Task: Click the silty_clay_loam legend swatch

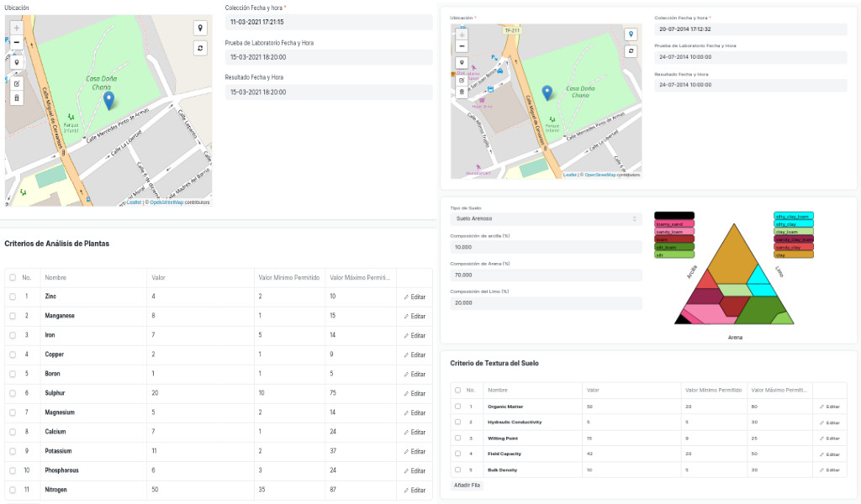Action: coord(794,217)
